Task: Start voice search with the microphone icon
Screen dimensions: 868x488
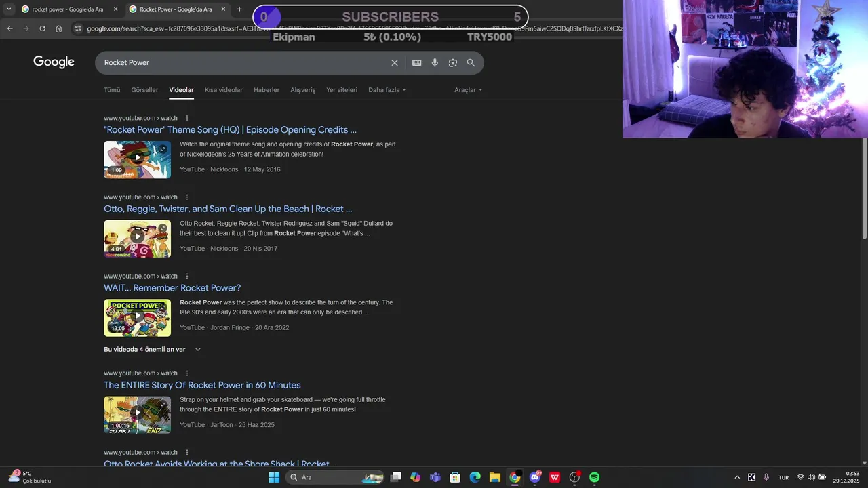Action: [435, 62]
